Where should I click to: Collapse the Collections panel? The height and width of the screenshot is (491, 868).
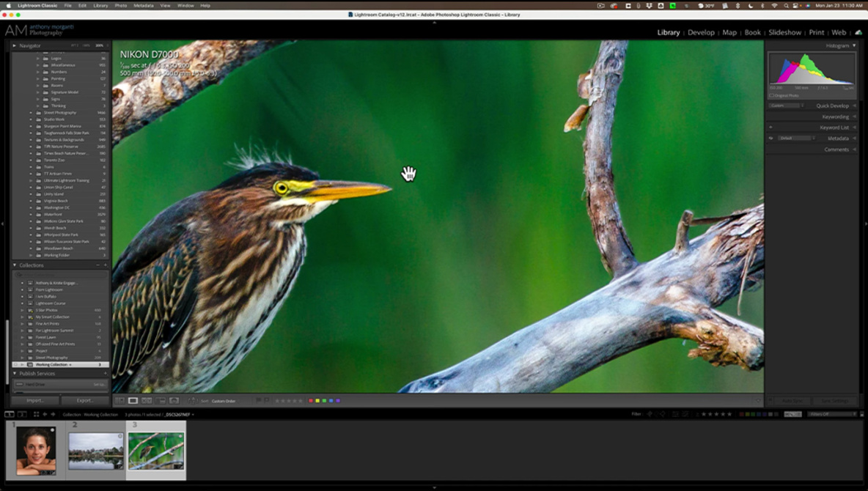pos(15,265)
